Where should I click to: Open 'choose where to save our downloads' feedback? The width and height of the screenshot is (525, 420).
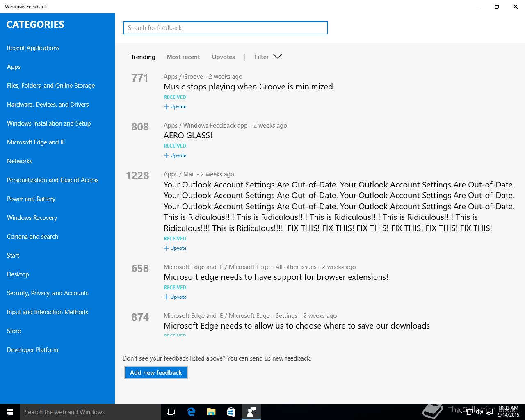[x=297, y=326]
